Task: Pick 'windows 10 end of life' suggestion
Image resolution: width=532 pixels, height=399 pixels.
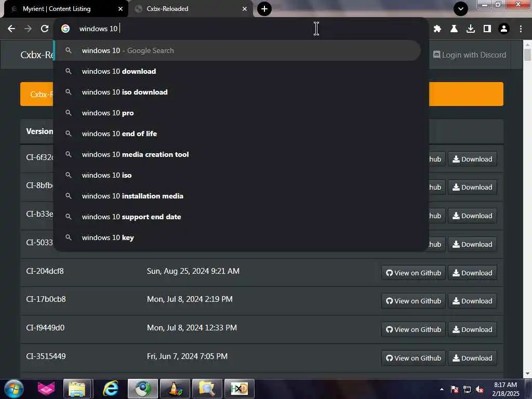Action: click(x=237, y=134)
